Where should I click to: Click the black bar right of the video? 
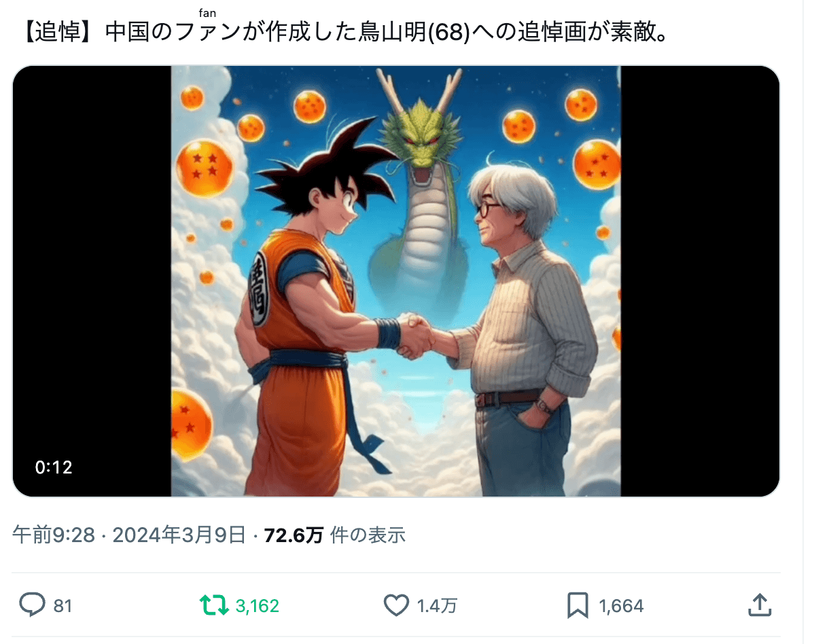(700, 281)
